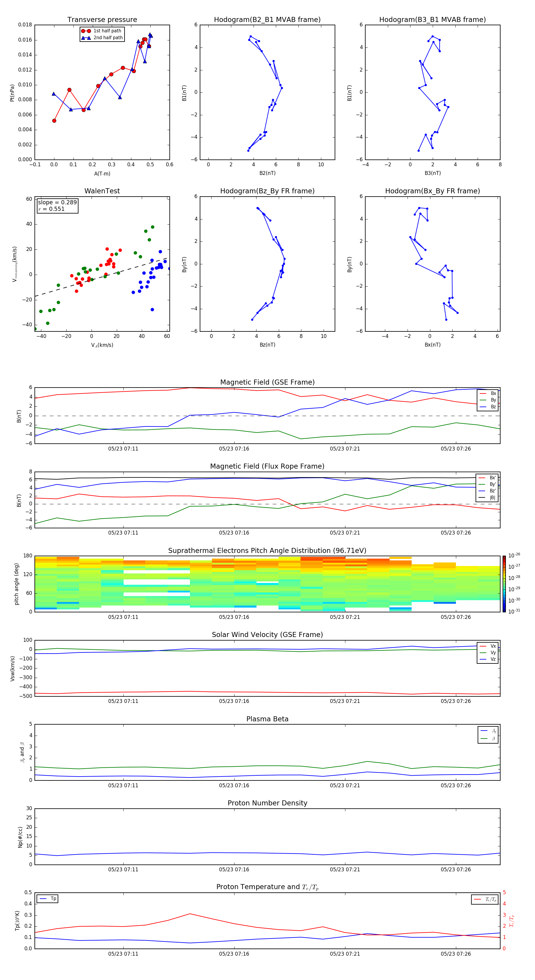Select the "1st half path" legend entry

click(101, 31)
